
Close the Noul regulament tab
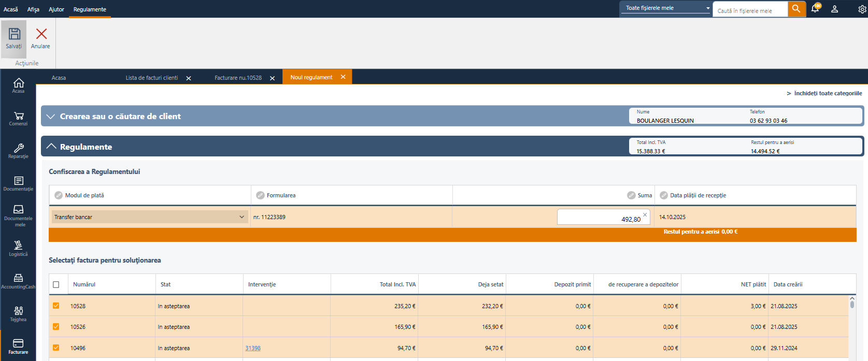343,77
